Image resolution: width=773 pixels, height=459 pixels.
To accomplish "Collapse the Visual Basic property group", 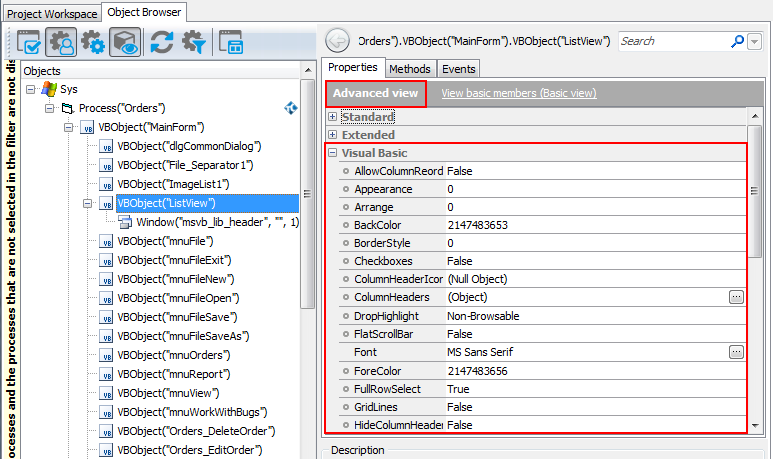I will point(332,153).
